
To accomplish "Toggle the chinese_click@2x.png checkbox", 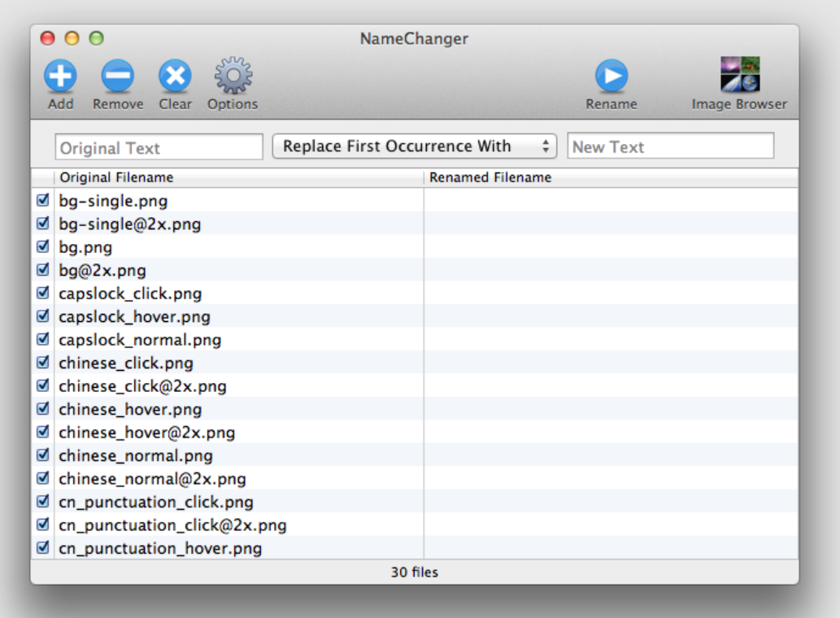I will 43,385.
